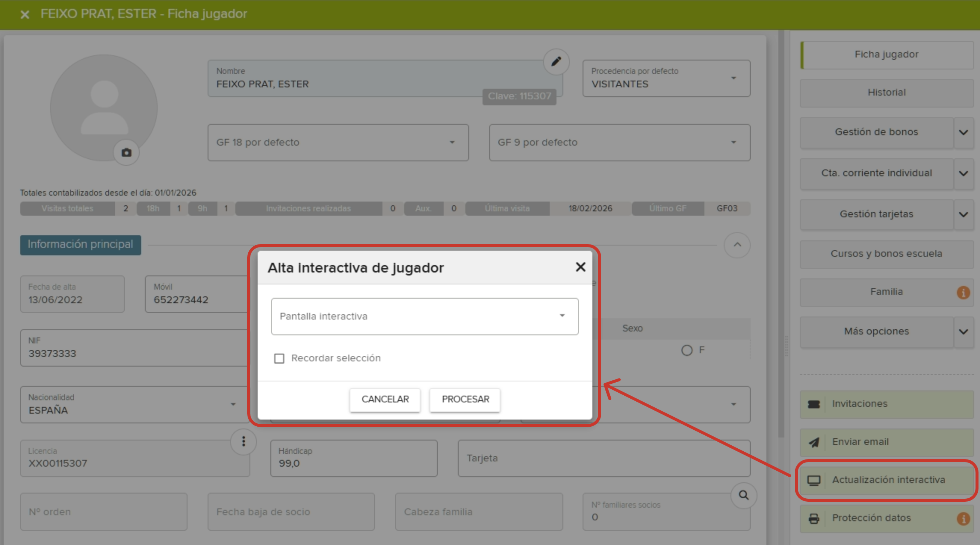Screen dimensions: 980x545
Task: Click the PROCESAR button
Action: tap(465, 400)
